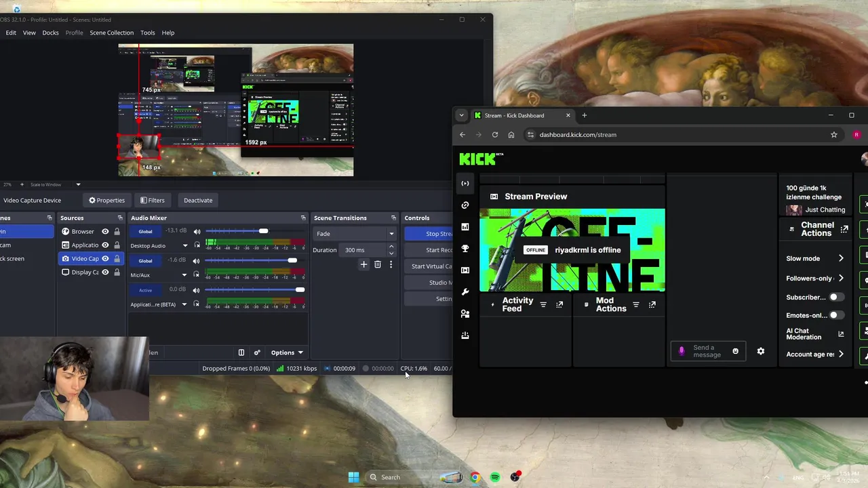This screenshot has width=868, height=488.
Task: Pop out the Sources dock
Action: tap(120, 218)
